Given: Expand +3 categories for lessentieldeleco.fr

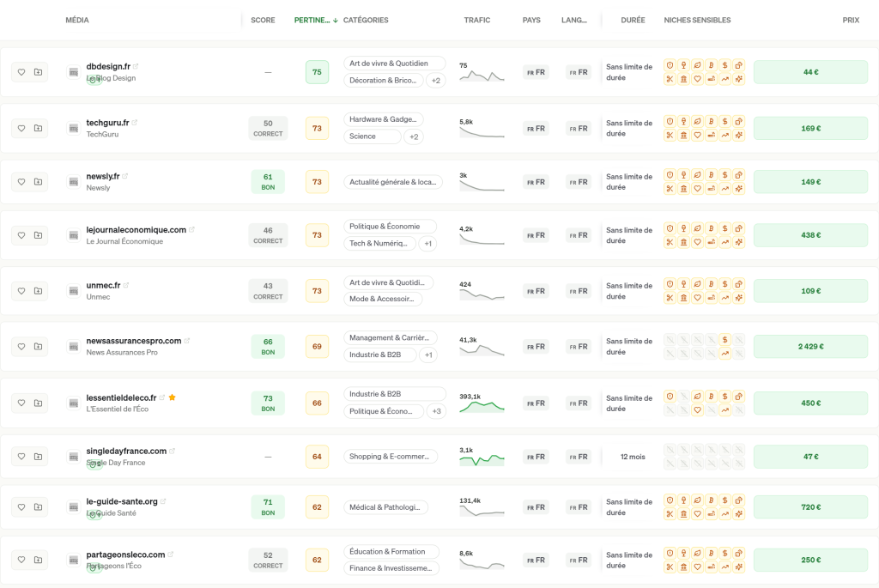Looking at the screenshot, I should [x=436, y=411].
